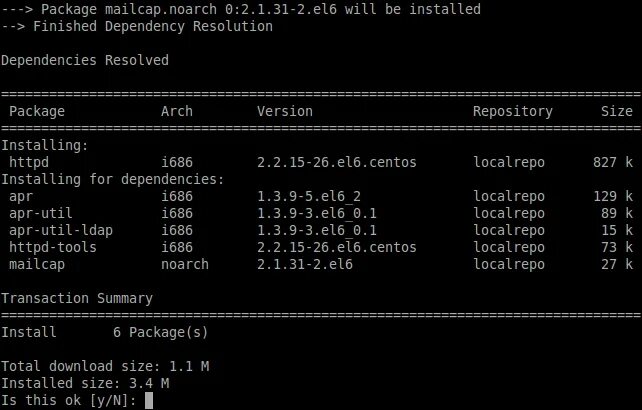
Task: Click the Install 6 Package(s) line
Action: point(105,332)
